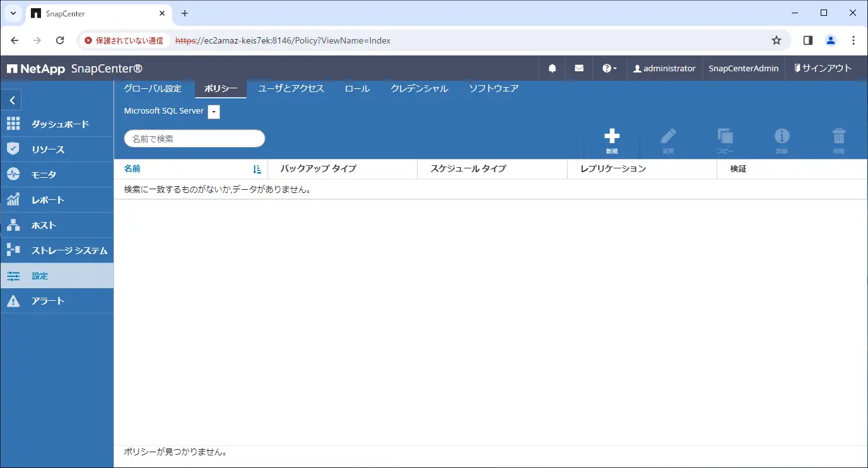Image resolution: width=868 pixels, height=468 pixels.
Task: Switch to the グローバル設定 tab
Action: [x=152, y=89]
